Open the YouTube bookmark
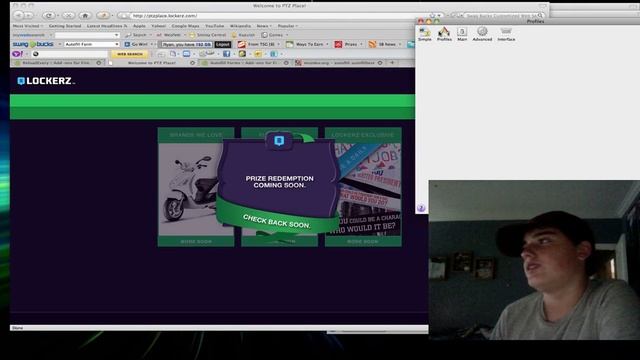Viewport: 640px width, 360px height. [x=214, y=26]
